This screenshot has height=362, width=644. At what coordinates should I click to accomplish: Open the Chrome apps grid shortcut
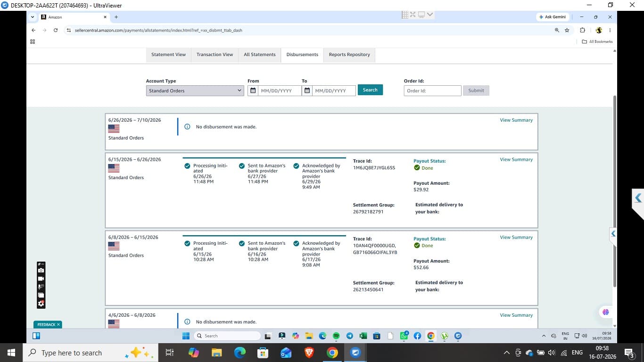point(33,41)
